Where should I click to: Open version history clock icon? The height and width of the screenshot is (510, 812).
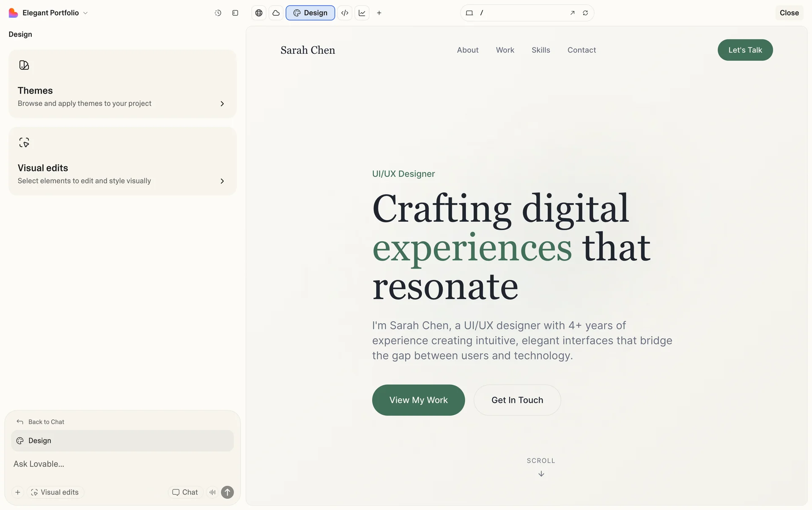click(x=218, y=13)
